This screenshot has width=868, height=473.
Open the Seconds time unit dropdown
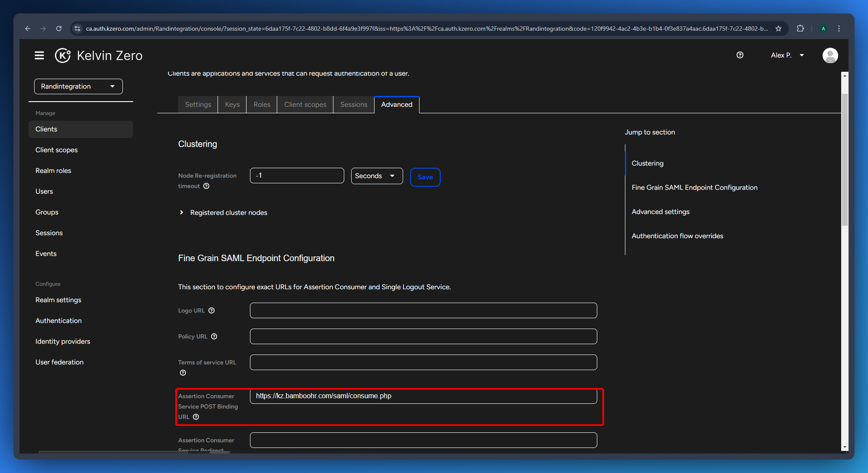(x=377, y=176)
